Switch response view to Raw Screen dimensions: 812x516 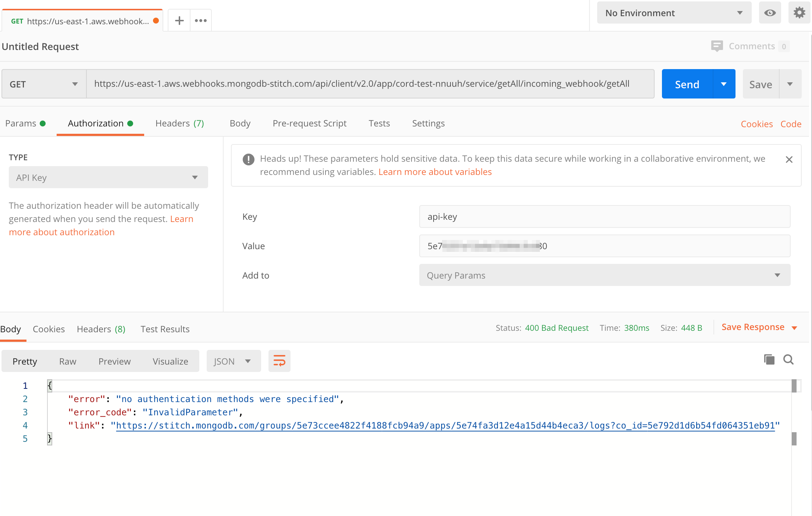[68, 361]
